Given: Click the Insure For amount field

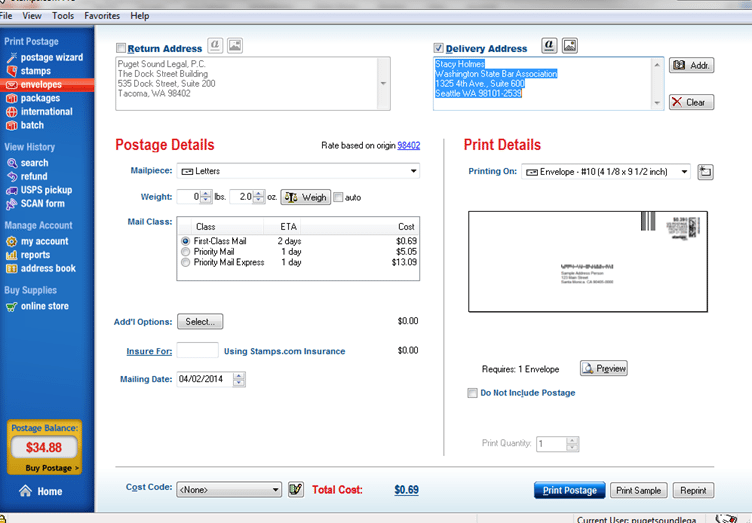Looking at the screenshot, I should coord(198,350).
